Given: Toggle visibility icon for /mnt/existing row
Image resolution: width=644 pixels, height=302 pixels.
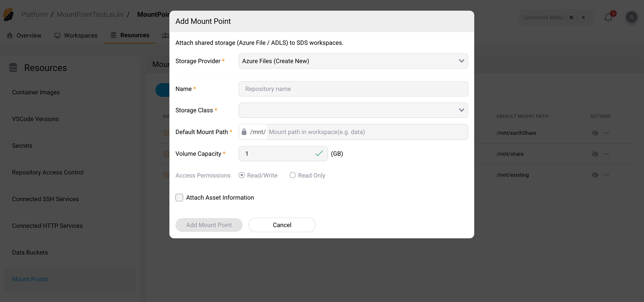Looking at the screenshot, I should [x=595, y=175].
